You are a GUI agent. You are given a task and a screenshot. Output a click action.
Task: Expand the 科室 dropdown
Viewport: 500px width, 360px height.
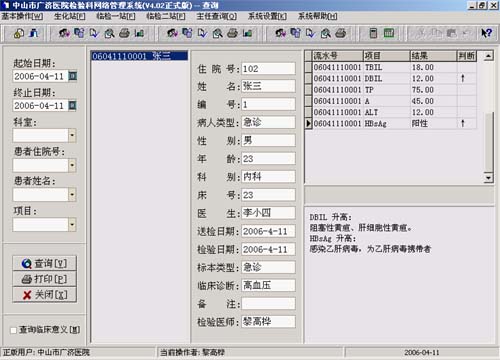click(72, 136)
